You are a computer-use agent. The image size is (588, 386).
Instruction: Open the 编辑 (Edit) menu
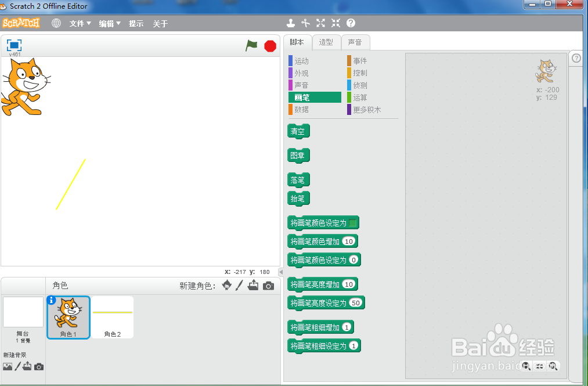click(x=109, y=24)
